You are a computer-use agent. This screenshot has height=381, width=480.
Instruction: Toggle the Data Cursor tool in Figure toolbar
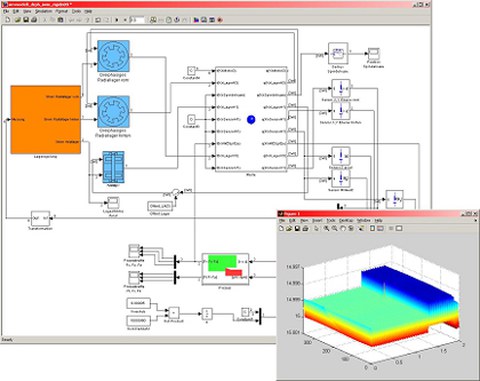pyautogui.click(x=361, y=228)
